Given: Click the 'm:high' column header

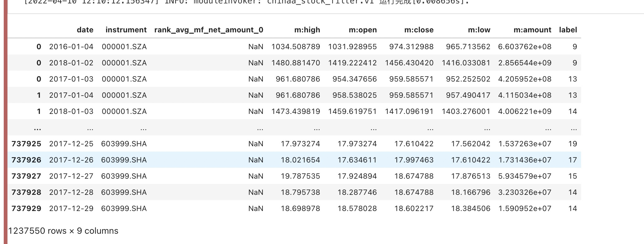Looking at the screenshot, I should coord(307,30).
